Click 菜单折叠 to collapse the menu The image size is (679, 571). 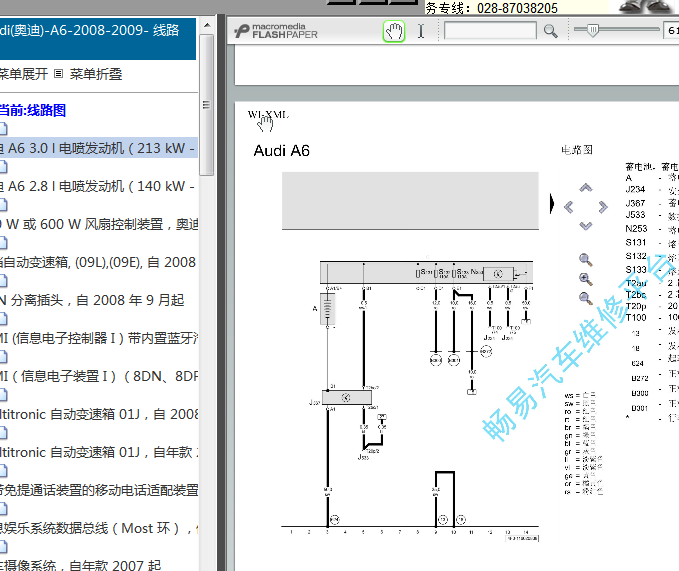click(x=96, y=74)
